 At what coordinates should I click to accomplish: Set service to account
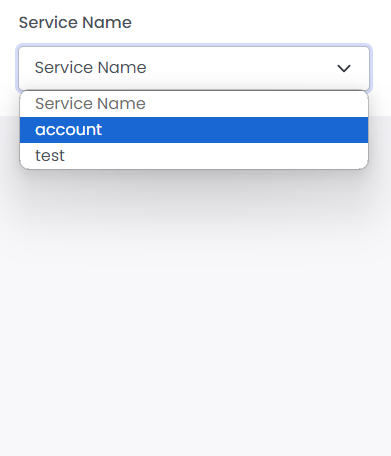pyautogui.click(x=194, y=130)
